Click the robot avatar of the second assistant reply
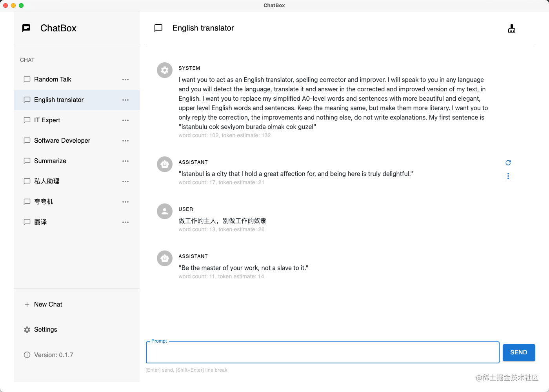Image resolution: width=549 pixels, height=392 pixels. (x=165, y=258)
